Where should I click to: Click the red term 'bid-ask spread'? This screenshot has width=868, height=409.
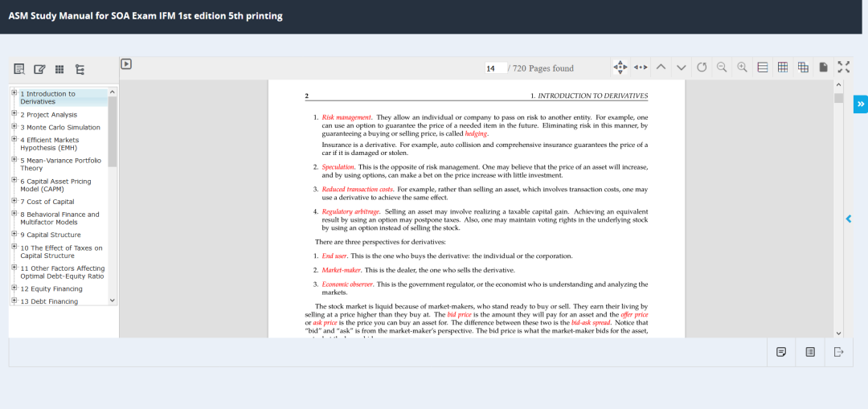point(591,322)
